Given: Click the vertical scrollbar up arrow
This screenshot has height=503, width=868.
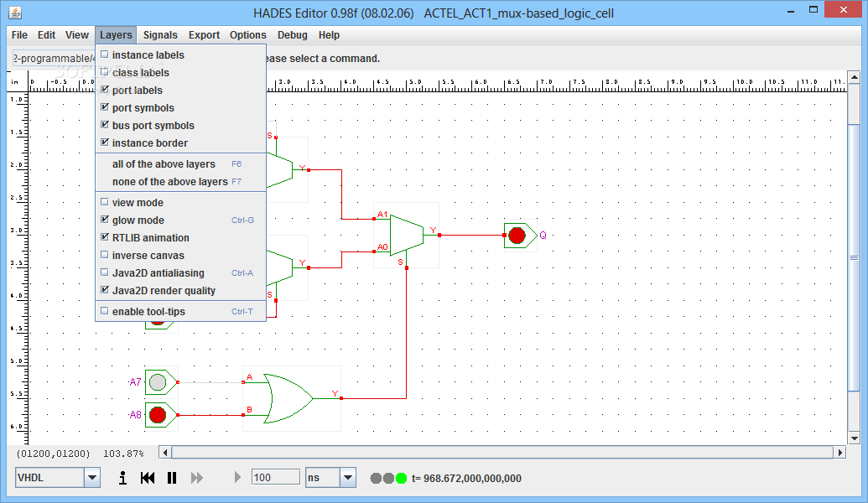Looking at the screenshot, I should tap(854, 77).
